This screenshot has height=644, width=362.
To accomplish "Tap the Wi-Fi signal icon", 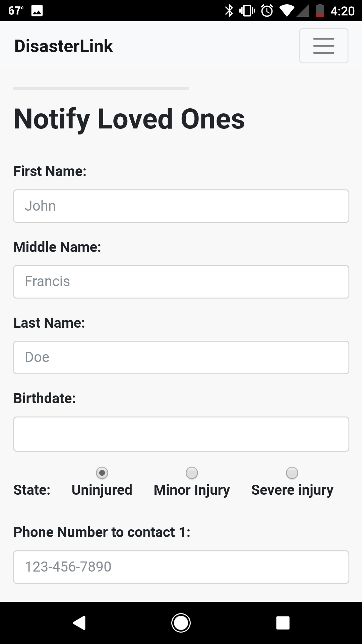I will [286, 11].
